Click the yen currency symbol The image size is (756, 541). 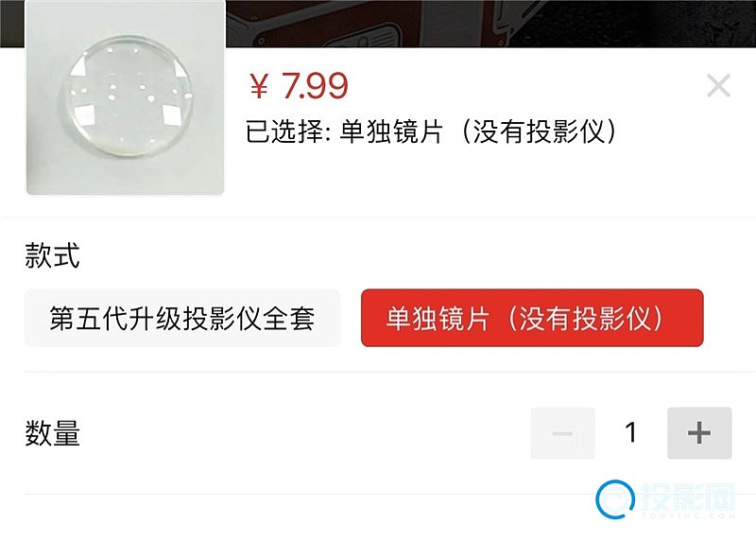coord(259,87)
